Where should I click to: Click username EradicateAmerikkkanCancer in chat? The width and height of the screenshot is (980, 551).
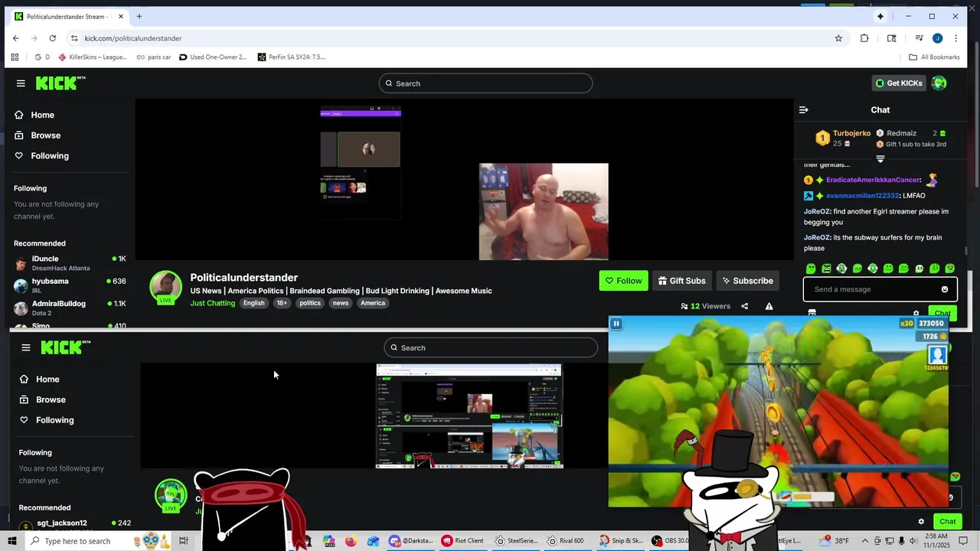(x=873, y=180)
